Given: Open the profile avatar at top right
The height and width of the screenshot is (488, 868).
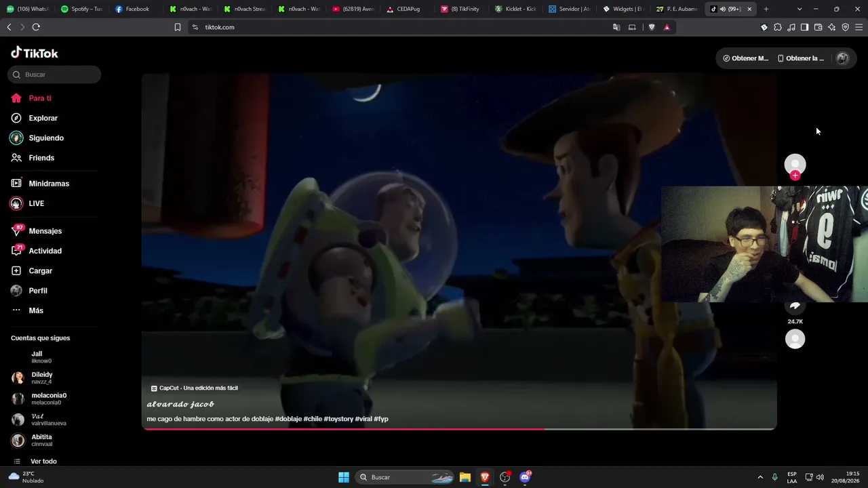Looking at the screenshot, I should [x=843, y=58].
